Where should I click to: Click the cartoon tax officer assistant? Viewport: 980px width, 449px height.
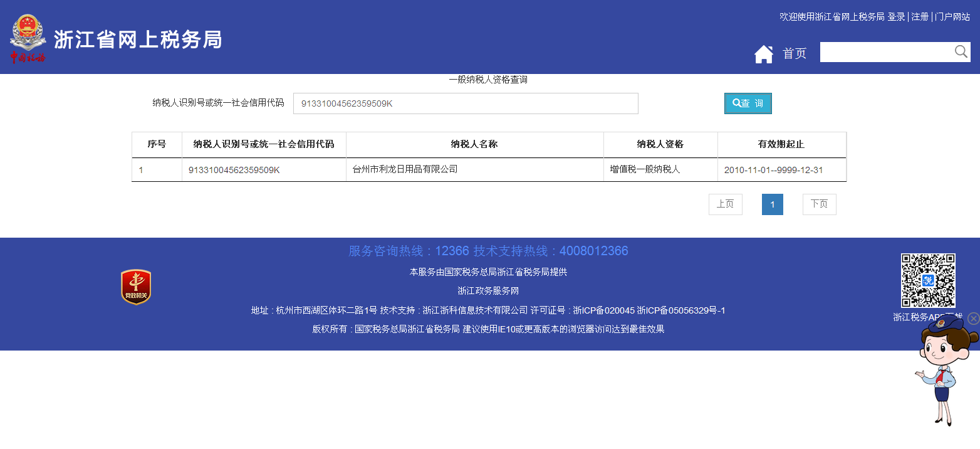point(943,370)
